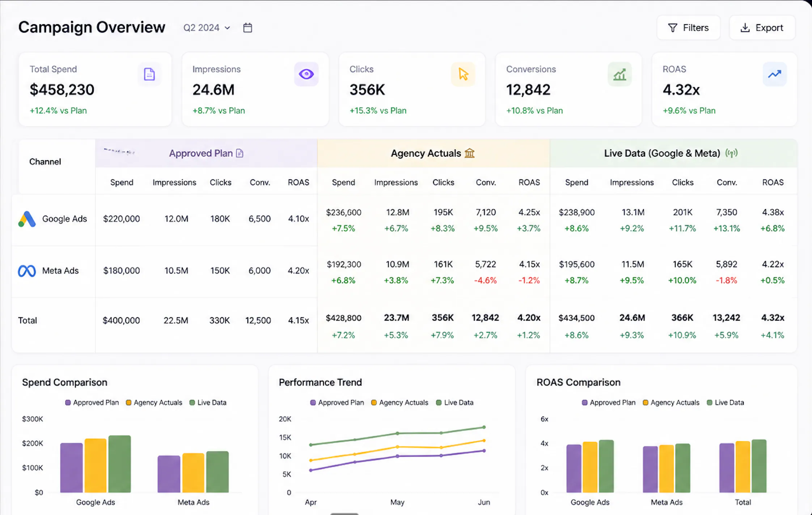The image size is (812, 515).
Task: Select the Approved Plan section header
Action: coord(206,153)
